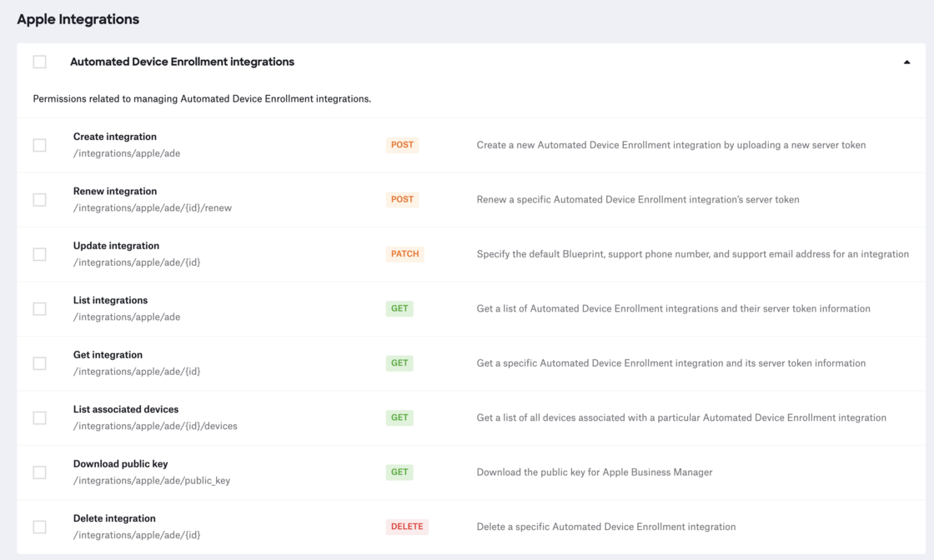The height and width of the screenshot is (560, 934).
Task: Click the POST badge next to Renew integration
Action: pos(402,199)
